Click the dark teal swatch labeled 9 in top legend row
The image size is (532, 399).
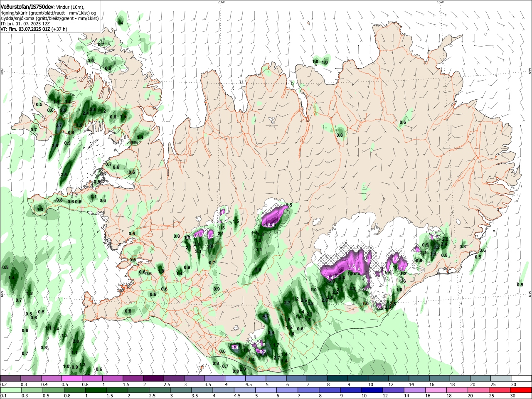357,379
